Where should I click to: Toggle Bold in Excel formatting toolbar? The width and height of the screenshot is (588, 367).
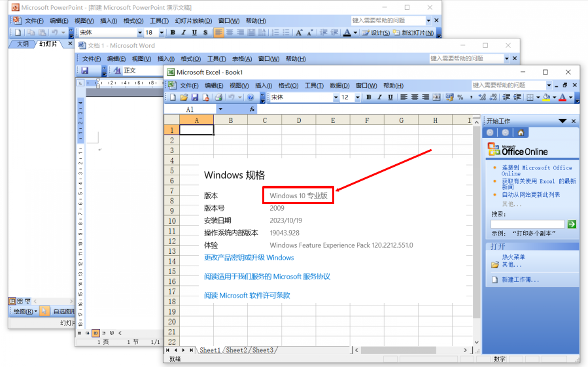[369, 97]
